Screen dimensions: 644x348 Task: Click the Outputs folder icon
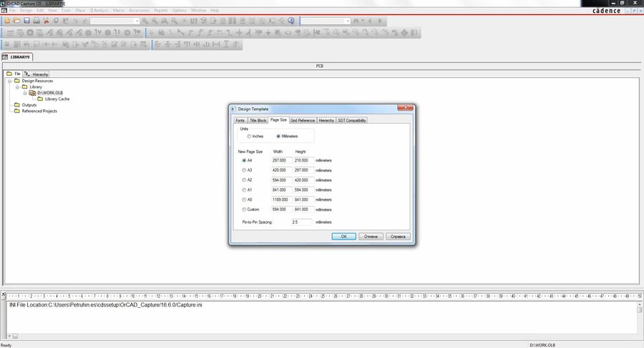coord(17,104)
